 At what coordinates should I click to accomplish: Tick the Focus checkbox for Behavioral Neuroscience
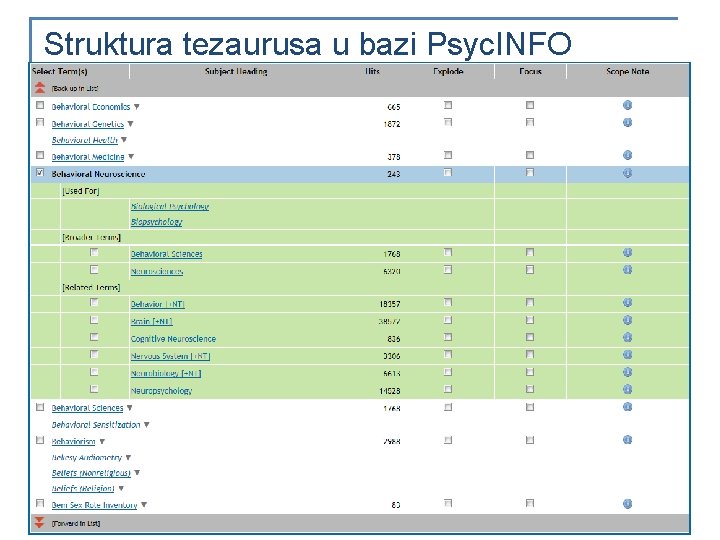click(x=530, y=172)
